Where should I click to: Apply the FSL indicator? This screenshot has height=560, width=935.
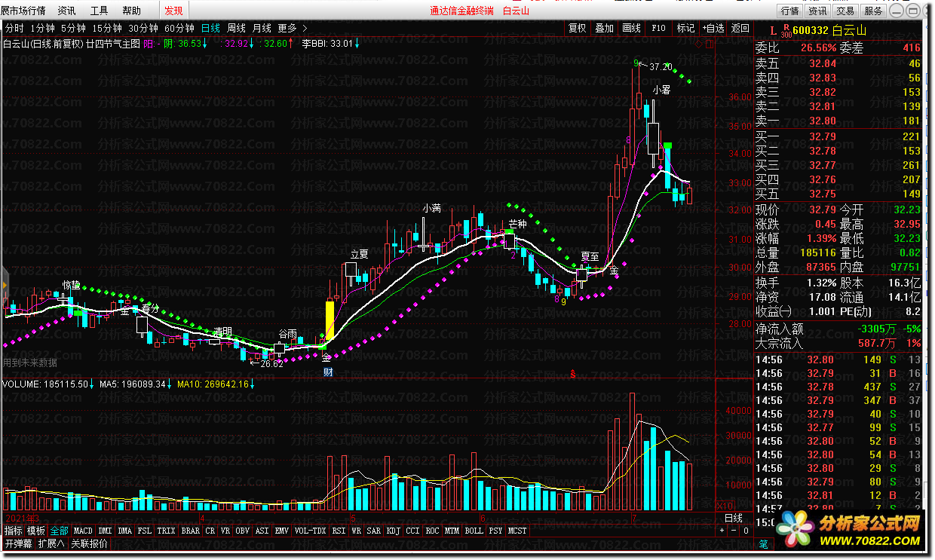pos(145,531)
